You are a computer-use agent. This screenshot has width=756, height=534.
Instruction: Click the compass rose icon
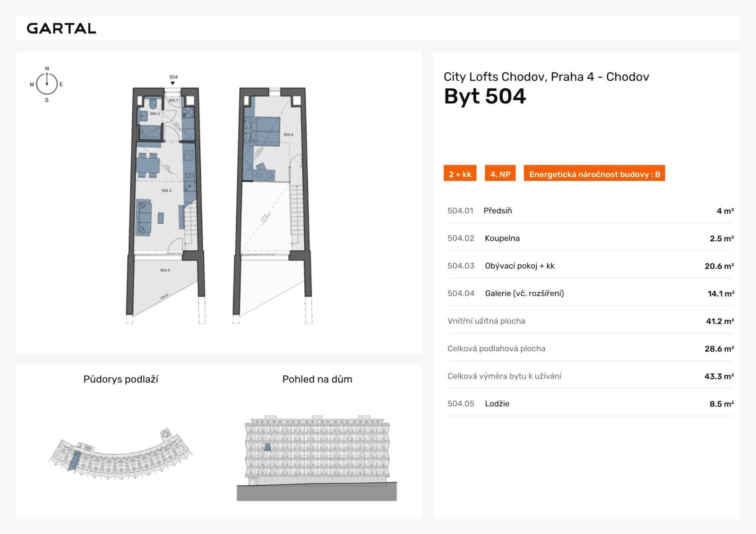46,84
